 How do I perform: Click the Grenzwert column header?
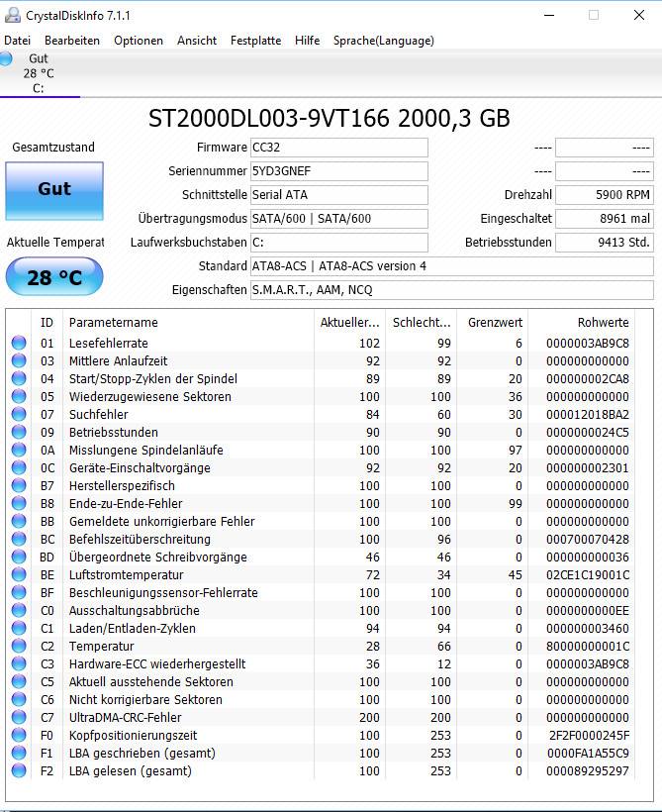492,322
